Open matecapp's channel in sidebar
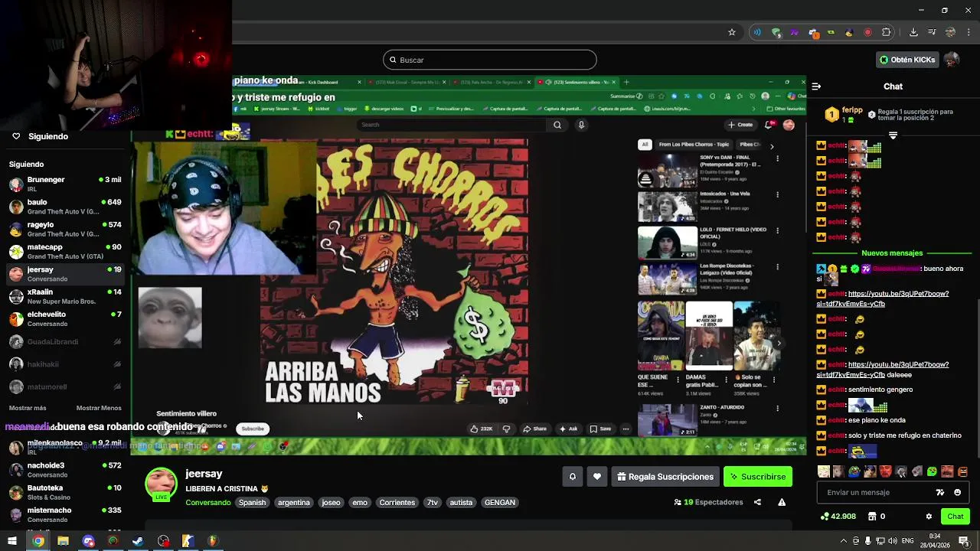The width and height of the screenshot is (980, 551). 65,251
